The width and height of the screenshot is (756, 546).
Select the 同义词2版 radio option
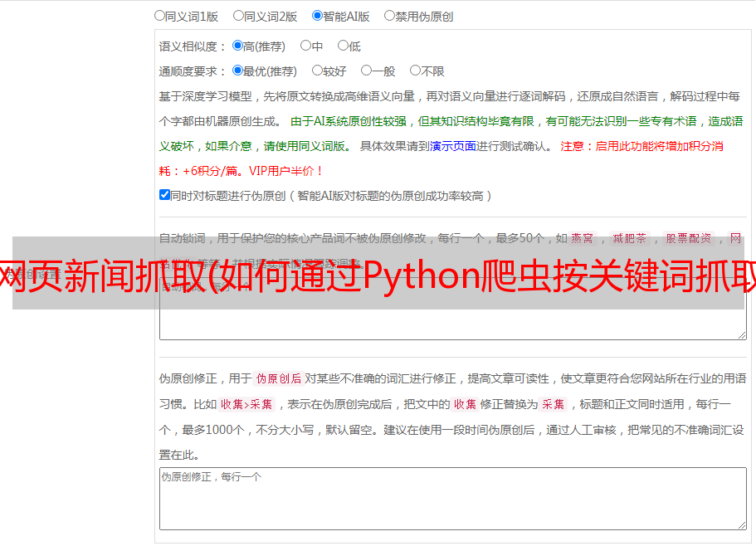[238, 16]
